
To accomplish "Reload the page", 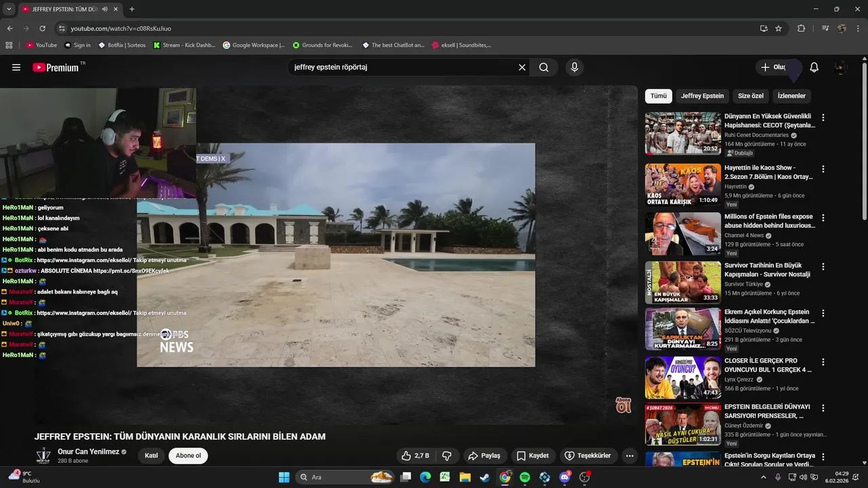I will (x=42, y=28).
